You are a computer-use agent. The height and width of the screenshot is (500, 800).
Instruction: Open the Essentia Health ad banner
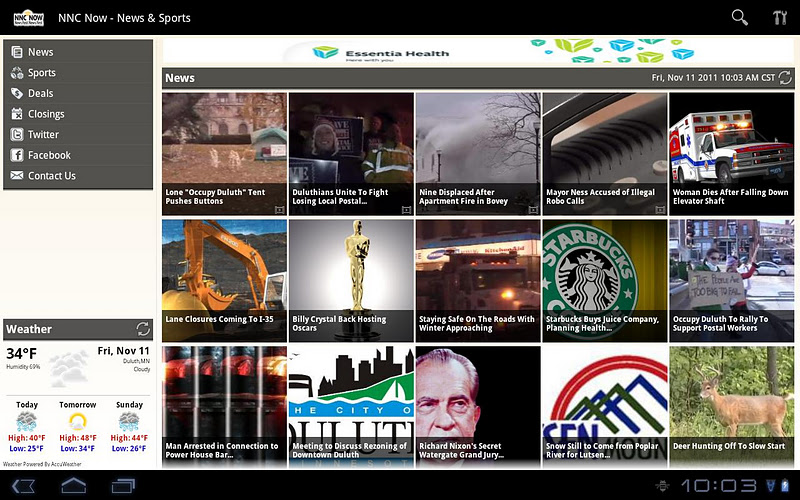click(478, 51)
